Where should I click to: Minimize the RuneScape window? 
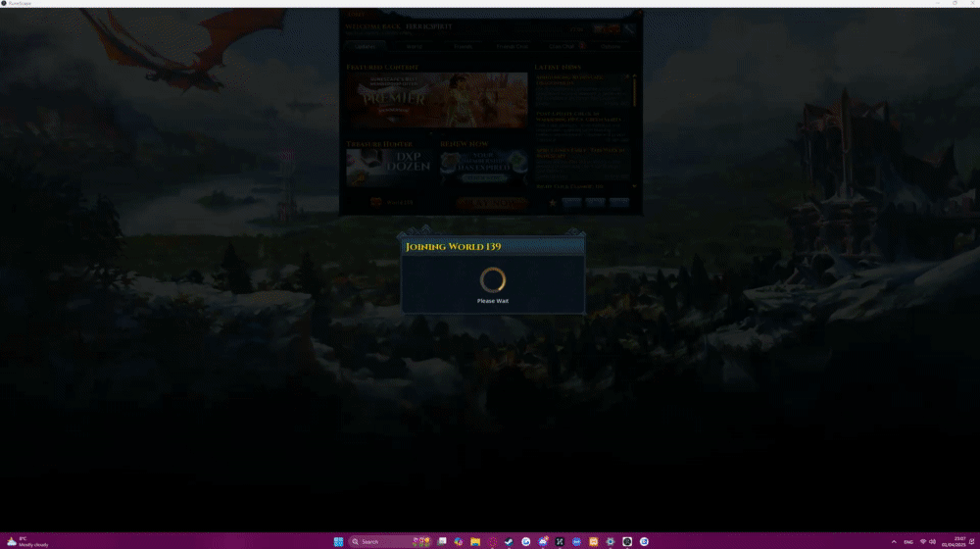pyautogui.click(x=938, y=3)
